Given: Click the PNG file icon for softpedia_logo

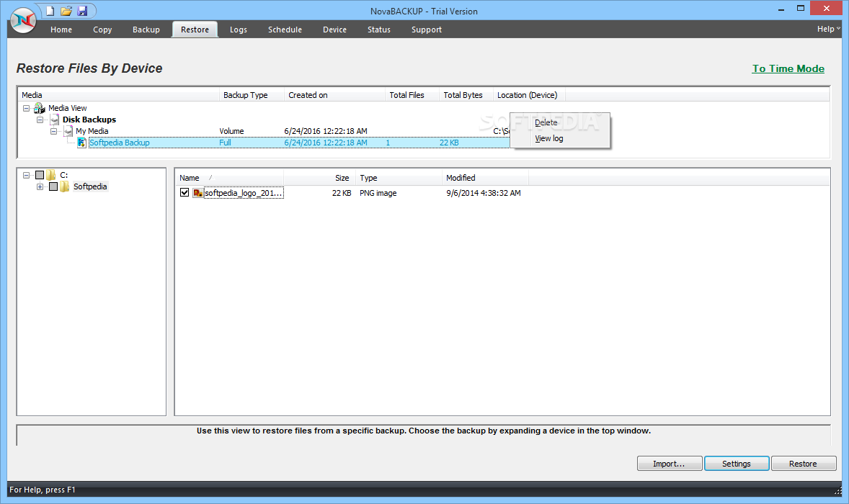Looking at the screenshot, I should [x=197, y=193].
